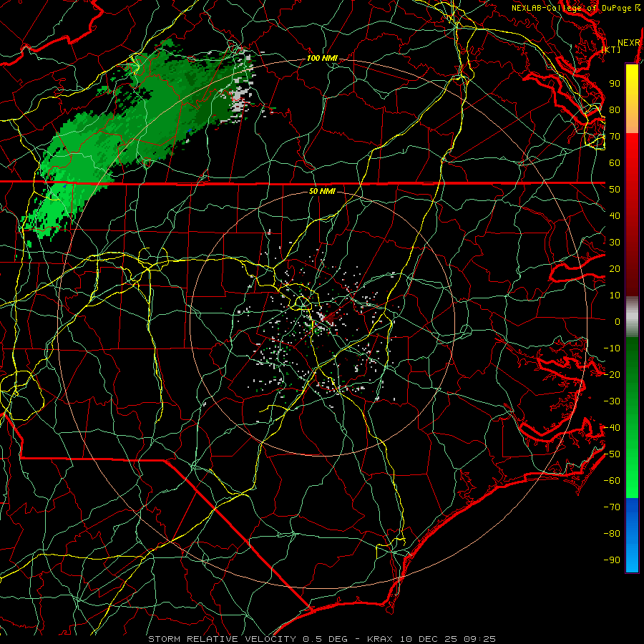Click the STORM RELATIVE VELOCITY caption words

click(x=223, y=639)
